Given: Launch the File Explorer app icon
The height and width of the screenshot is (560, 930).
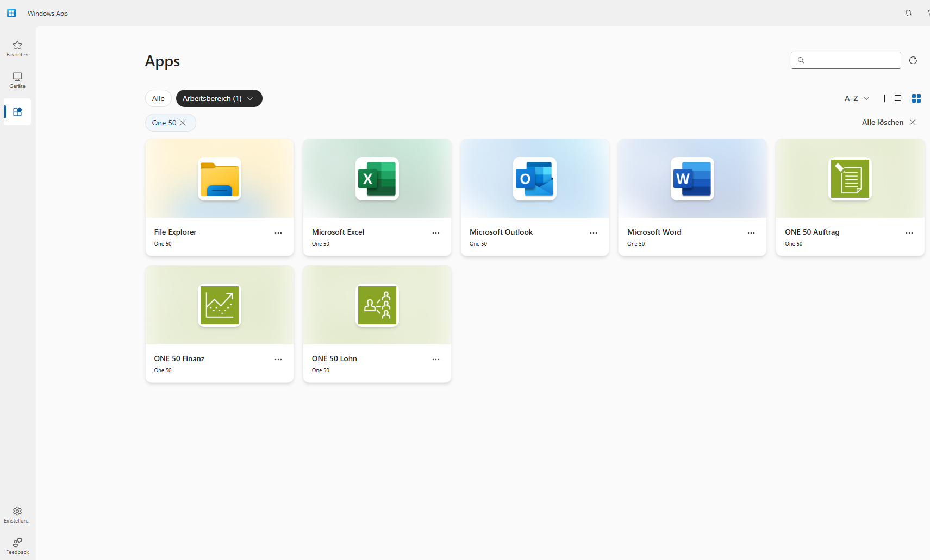Looking at the screenshot, I should point(220,179).
